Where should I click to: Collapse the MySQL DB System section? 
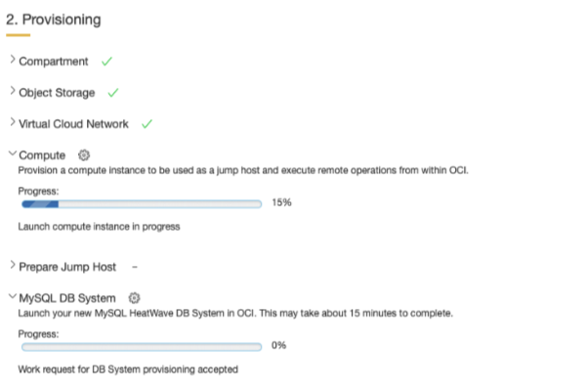[12, 297]
